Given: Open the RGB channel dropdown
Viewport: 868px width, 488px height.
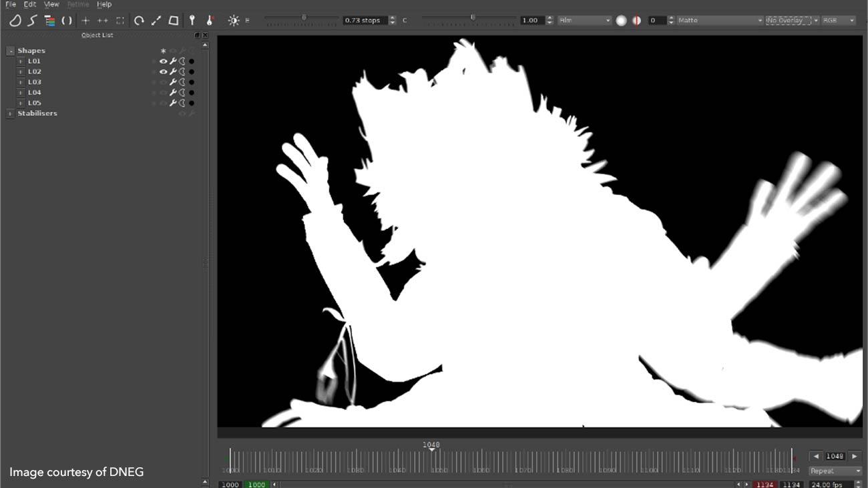Looking at the screenshot, I should (840, 20).
